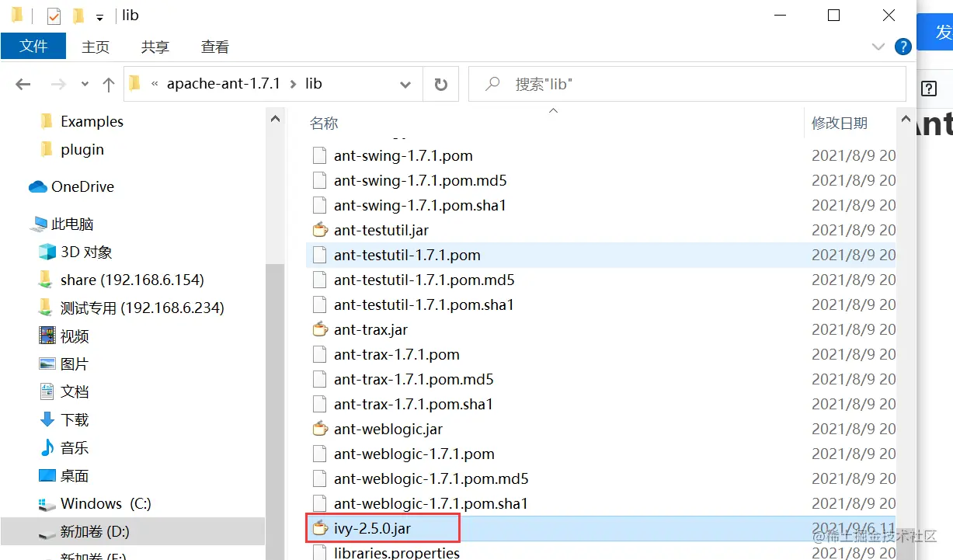Image resolution: width=953 pixels, height=560 pixels.
Task: Open recent locations dropdown arrow
Action: (x=85, y=84)
